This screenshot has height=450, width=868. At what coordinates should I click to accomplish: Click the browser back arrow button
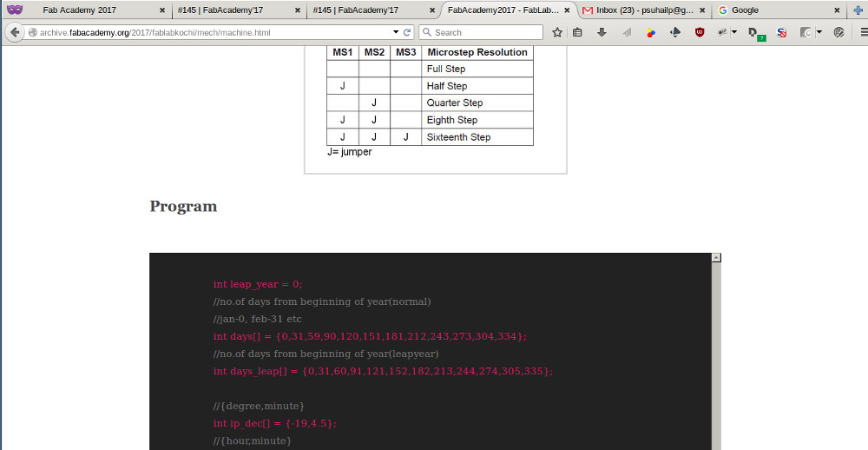tap(15, 33)
